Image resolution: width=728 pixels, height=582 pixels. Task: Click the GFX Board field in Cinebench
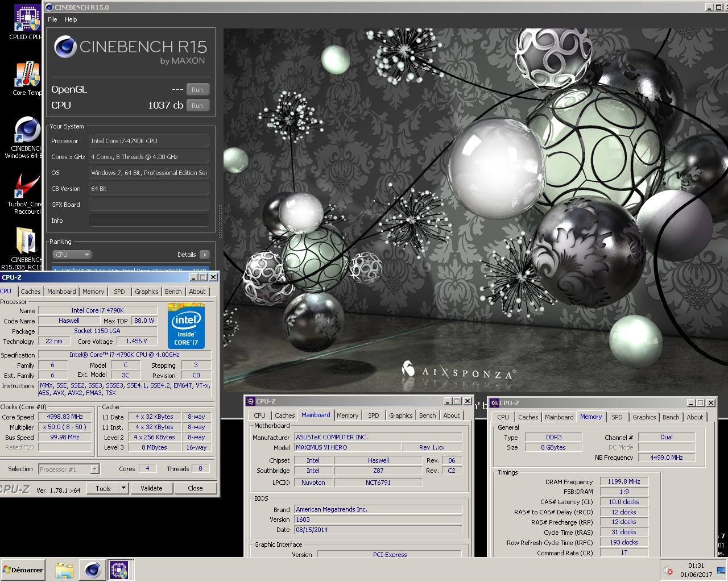click(x=149, y=205)
